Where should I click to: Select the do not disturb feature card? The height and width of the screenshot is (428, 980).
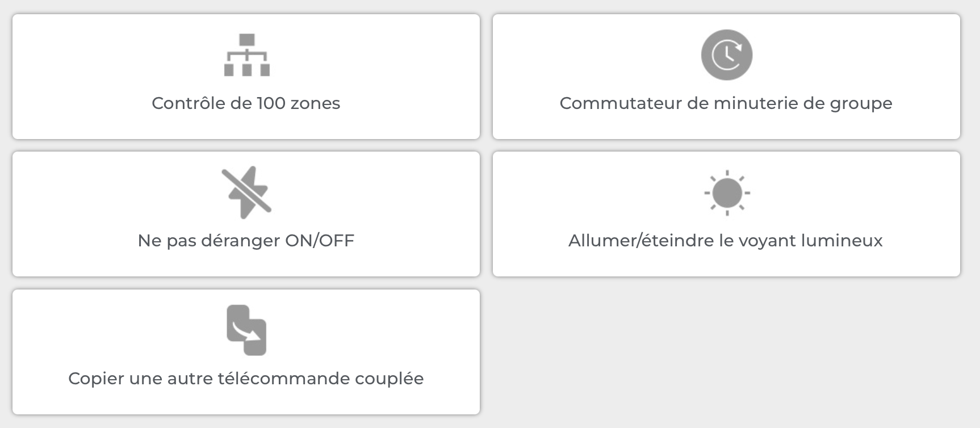[x=246, y=214]
